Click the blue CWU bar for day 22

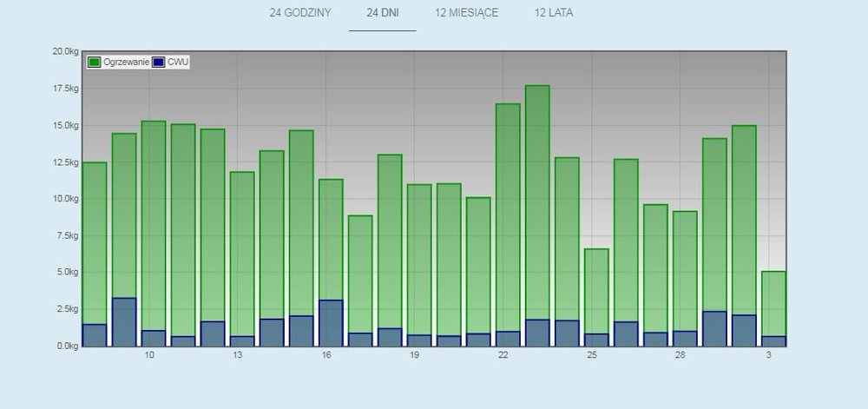(507, 339)
